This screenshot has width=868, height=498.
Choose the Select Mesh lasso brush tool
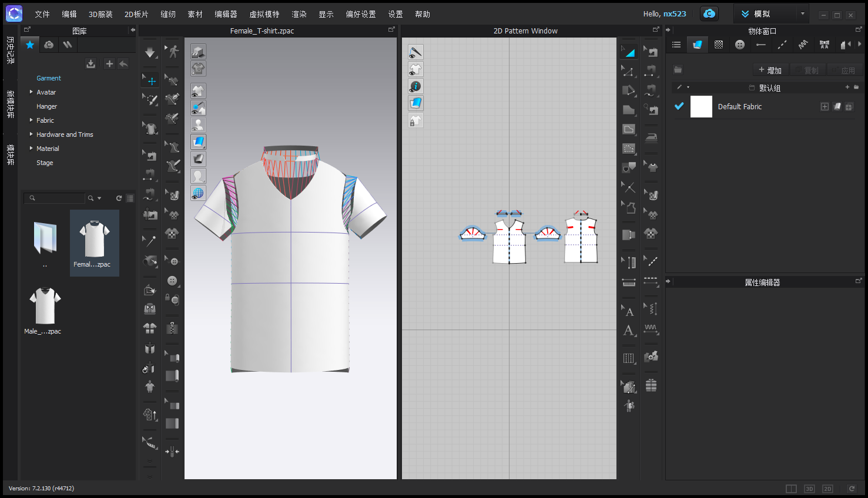tap(150, 100)
